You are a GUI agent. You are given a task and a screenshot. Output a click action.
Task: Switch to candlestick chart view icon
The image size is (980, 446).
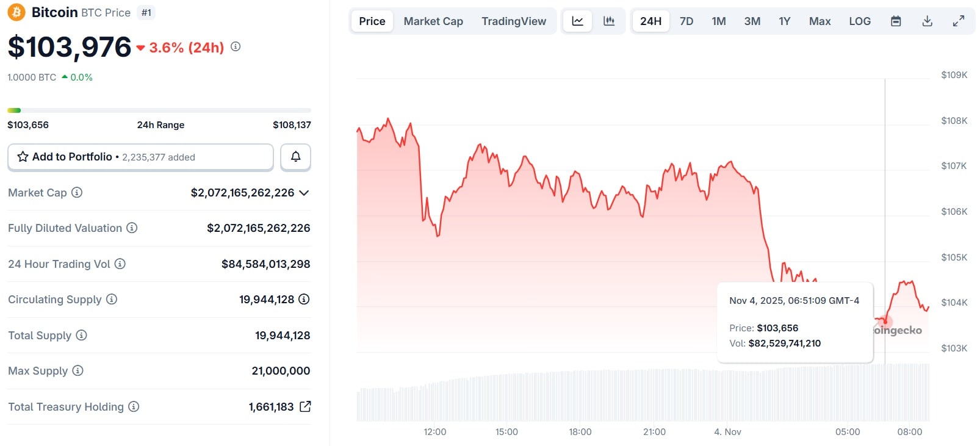click(609, 21)
